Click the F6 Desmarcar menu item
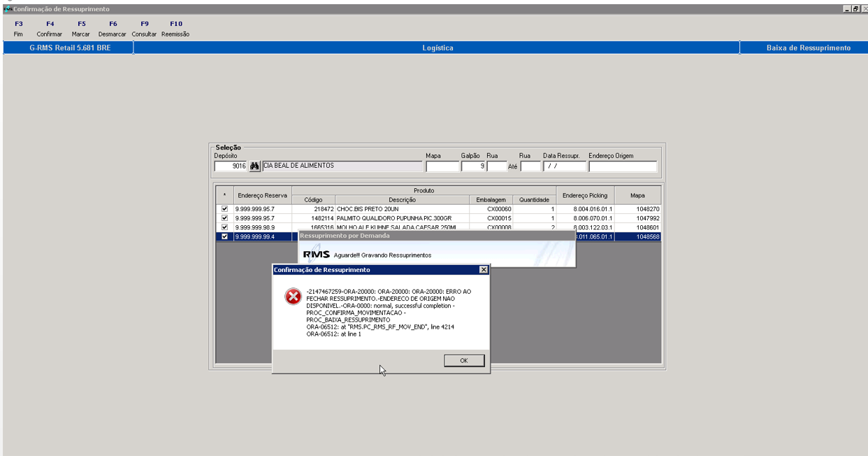Viewport: 868px width, 456px height. pyautogui.click(x=113, y=29)
